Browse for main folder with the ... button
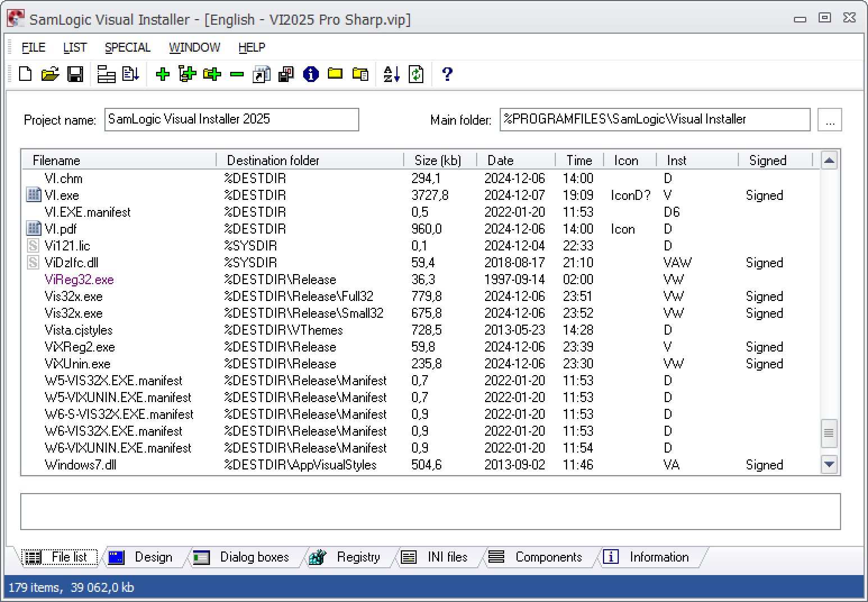Viewport: 868px width, 602px height. [830, 120]
